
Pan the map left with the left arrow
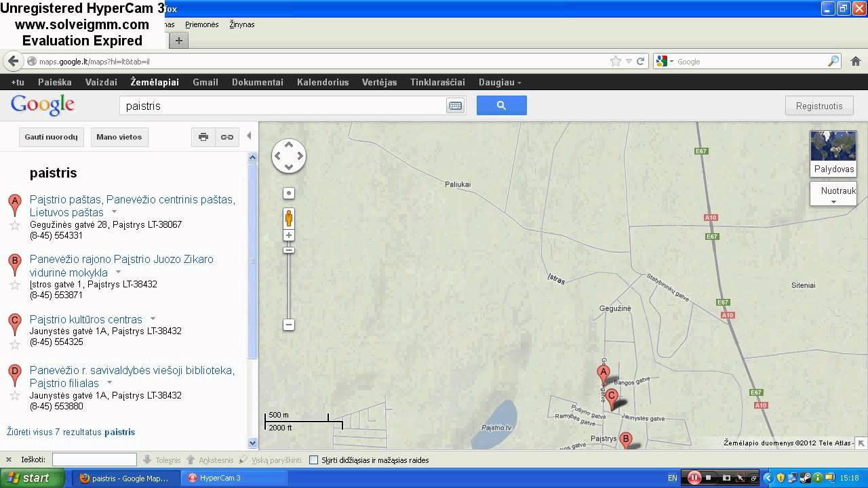[x=278, y=157]
